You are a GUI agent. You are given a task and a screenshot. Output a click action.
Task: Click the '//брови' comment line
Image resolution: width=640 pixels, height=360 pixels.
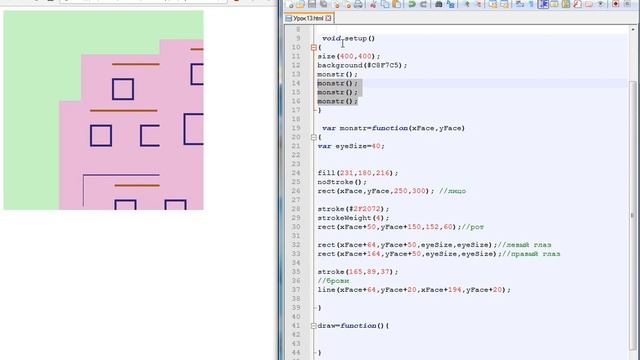333,281
